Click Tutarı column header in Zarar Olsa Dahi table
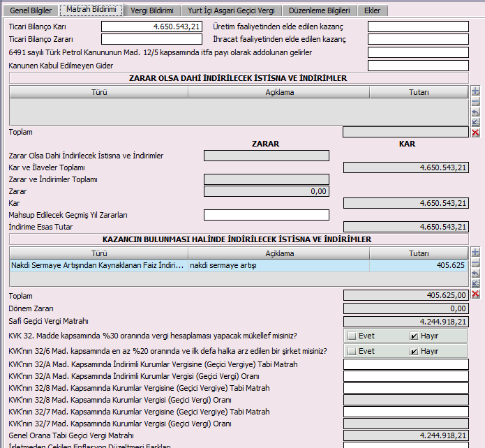 click(x=419, y=92)
